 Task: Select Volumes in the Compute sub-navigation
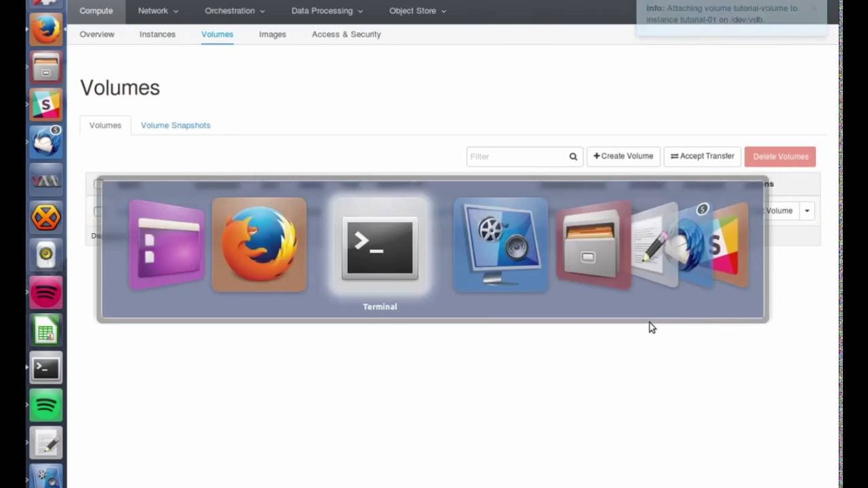click(x=217, y=34)
